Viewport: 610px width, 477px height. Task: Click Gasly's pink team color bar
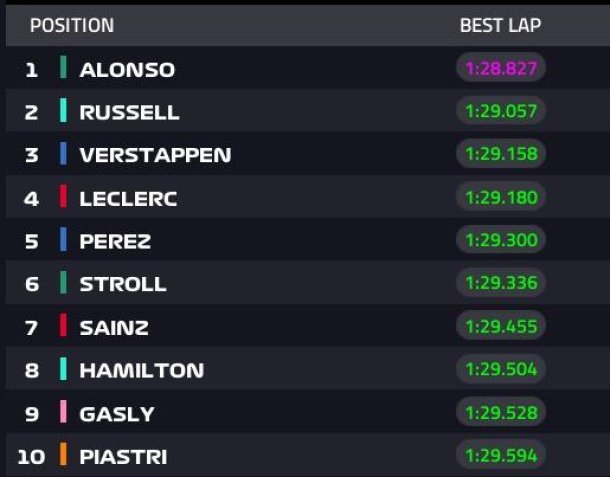coord(63,412)
